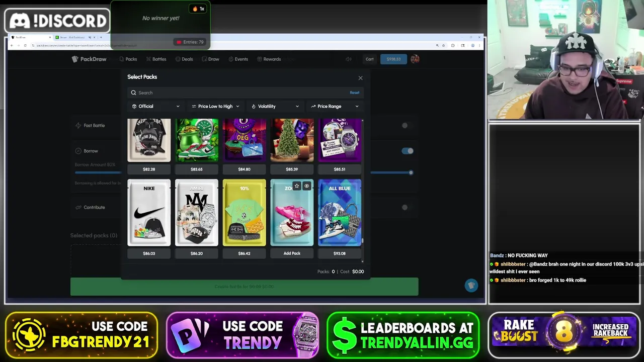This screenshot has width=644, height=362.
Task: Select the yellow 10% pack
Action: (244, 213)
